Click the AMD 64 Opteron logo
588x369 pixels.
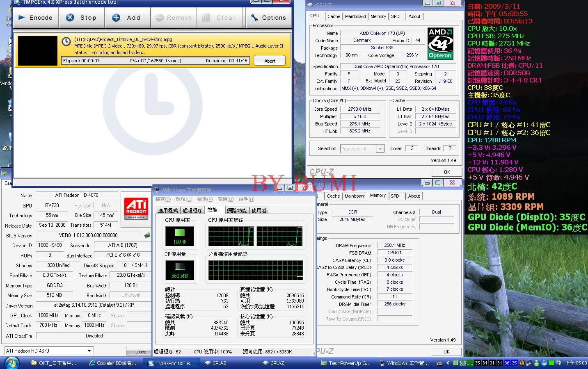[440, 43]
